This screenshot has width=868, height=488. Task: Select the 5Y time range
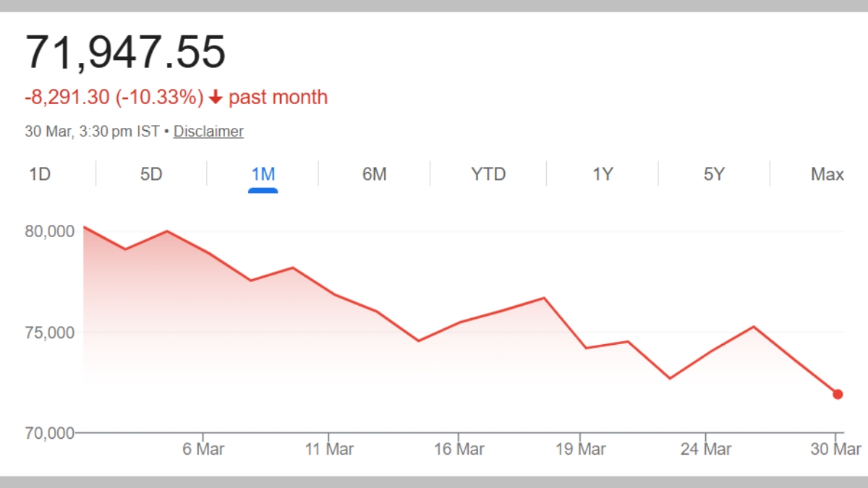pyautogui.click(x=714, y=174)
